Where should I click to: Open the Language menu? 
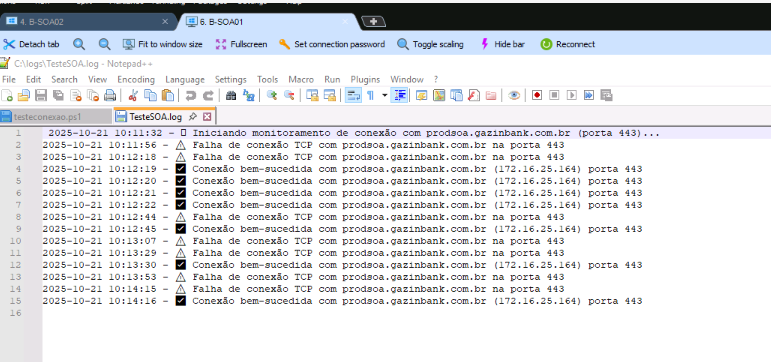pyautogui.click(x=185, y=79)
